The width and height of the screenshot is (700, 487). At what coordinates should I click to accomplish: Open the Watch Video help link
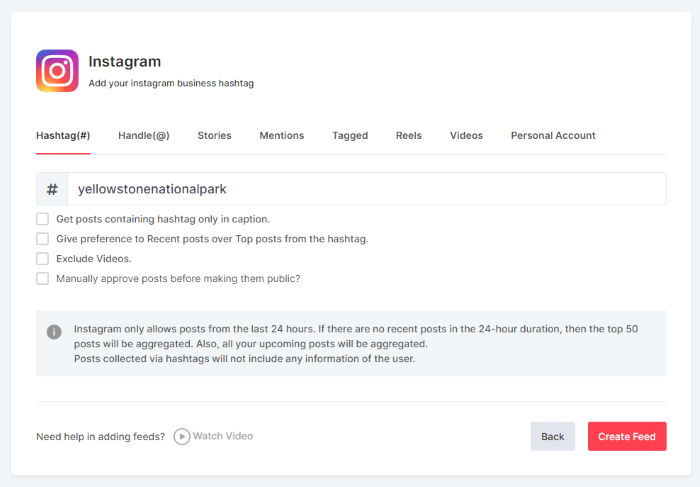tap(223, 436)
